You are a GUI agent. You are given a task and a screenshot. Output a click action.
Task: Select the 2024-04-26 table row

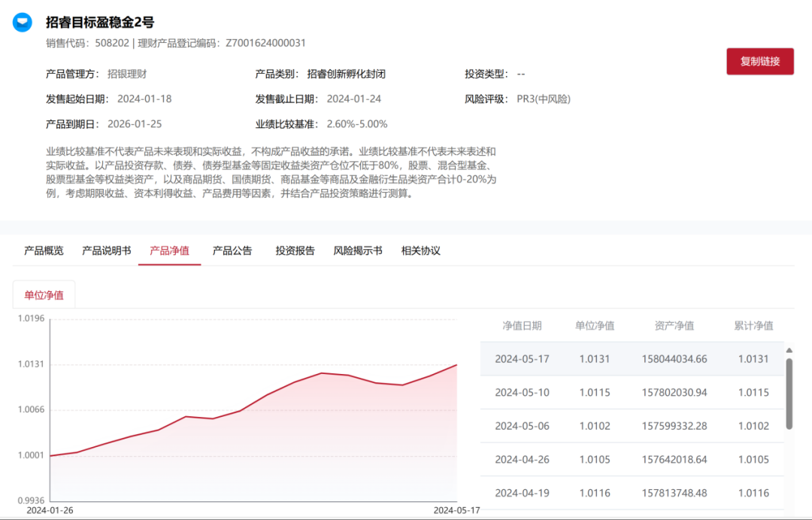[x=632, y=459]
